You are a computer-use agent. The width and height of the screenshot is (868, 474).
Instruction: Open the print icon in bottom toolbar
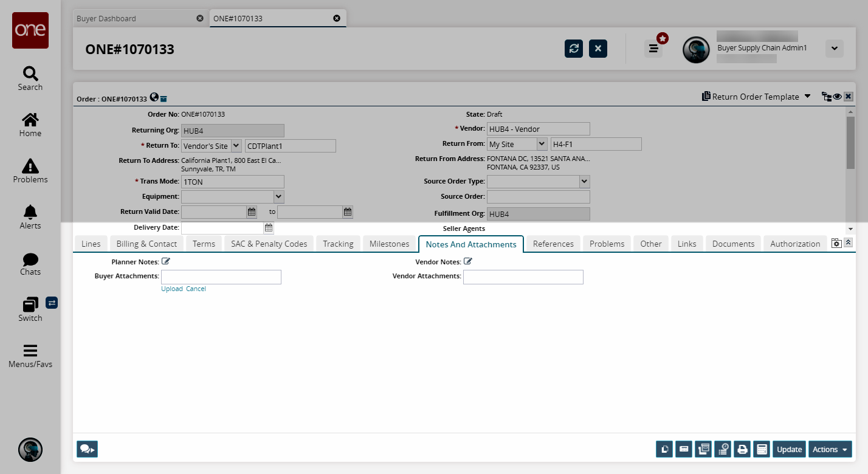point(742,450)
